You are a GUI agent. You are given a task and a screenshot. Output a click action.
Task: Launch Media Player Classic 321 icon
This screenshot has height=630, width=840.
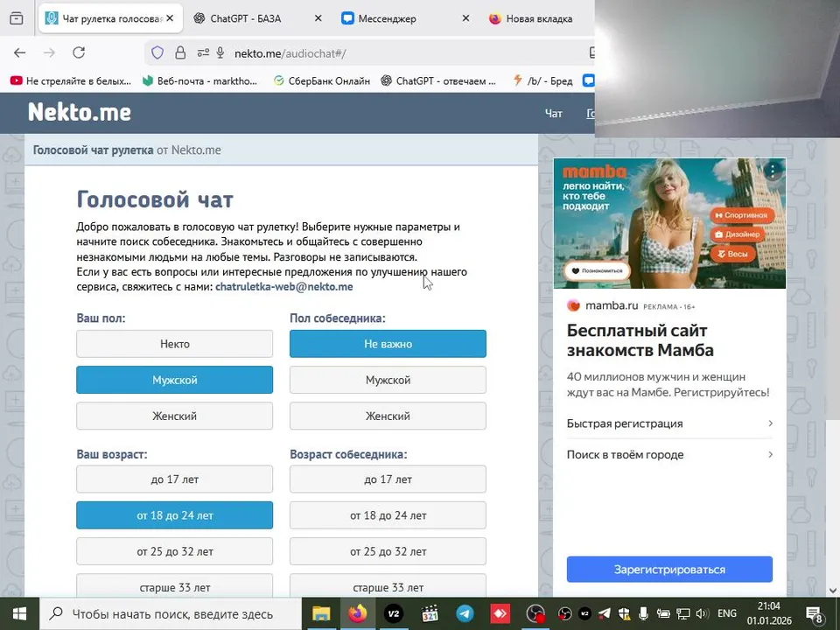click(429, 614)
